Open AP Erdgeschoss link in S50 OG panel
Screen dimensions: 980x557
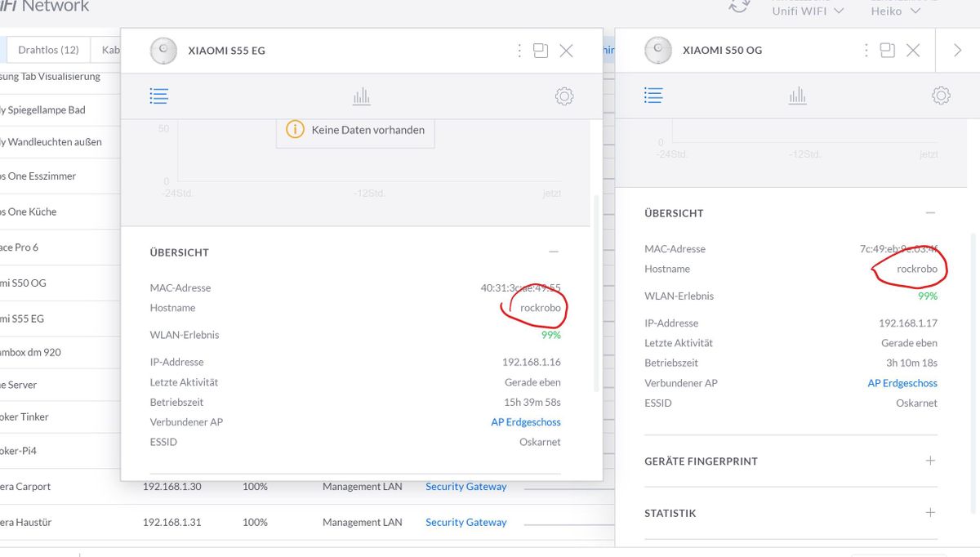902,383
